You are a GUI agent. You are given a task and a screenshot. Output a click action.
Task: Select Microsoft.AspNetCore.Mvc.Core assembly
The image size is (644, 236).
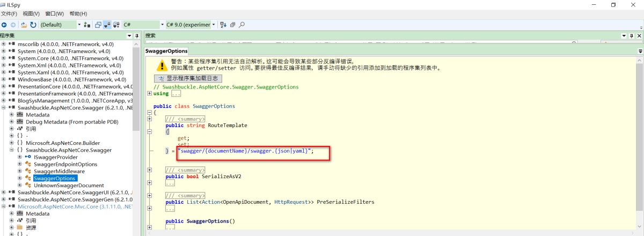[75, 206]
